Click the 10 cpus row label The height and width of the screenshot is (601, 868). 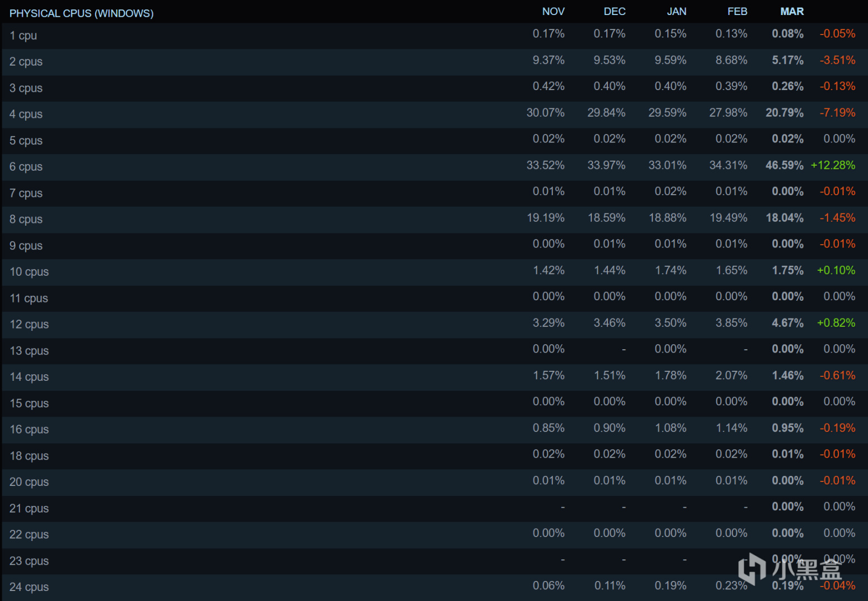(x=29, y=272)
